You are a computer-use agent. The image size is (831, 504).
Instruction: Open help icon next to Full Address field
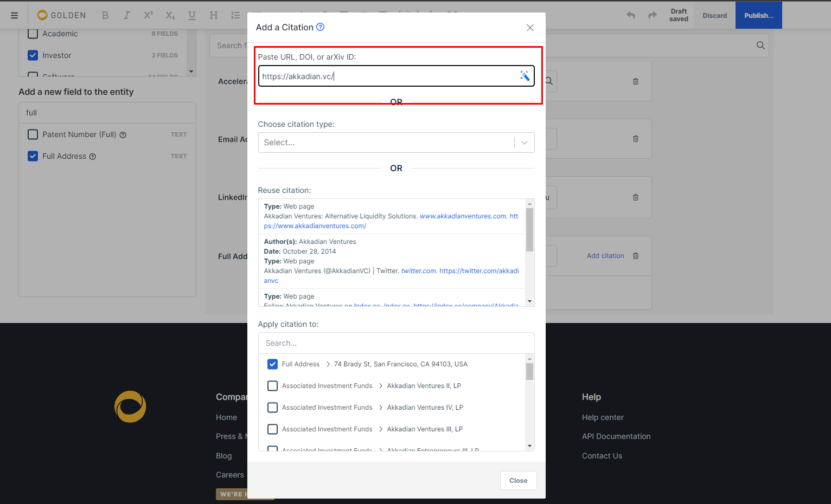click(93, 157)
